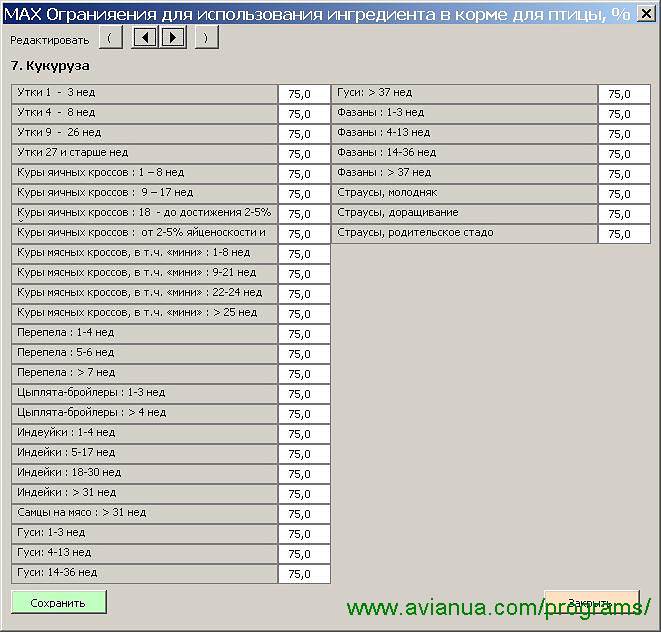Screen dimensions: 661x632
Task: Go to next ingredient with right arrow
Action: pyautogui.click(x=172, y=38)
